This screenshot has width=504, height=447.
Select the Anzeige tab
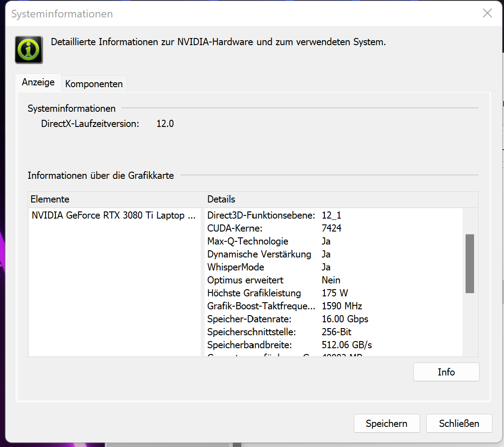38,82
